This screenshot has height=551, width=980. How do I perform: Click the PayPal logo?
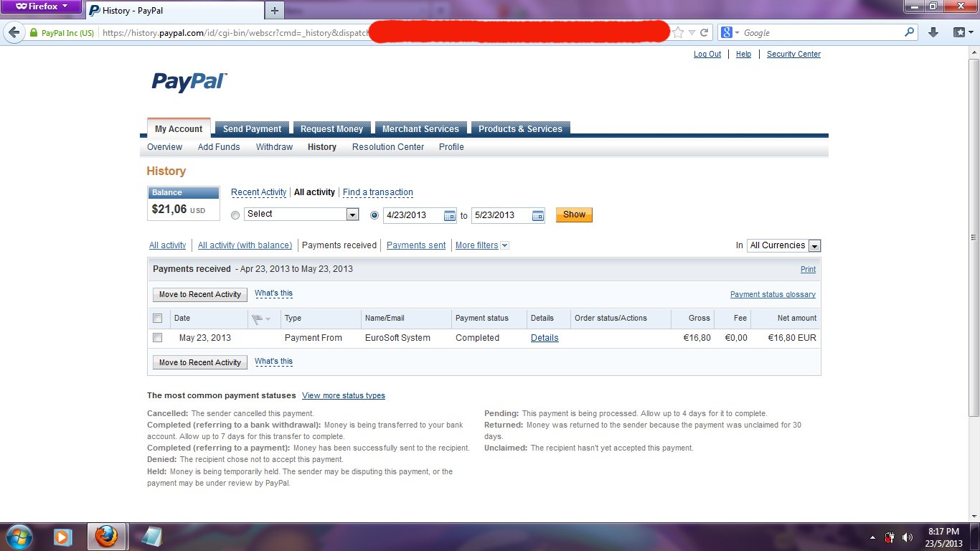coord(189,82)
